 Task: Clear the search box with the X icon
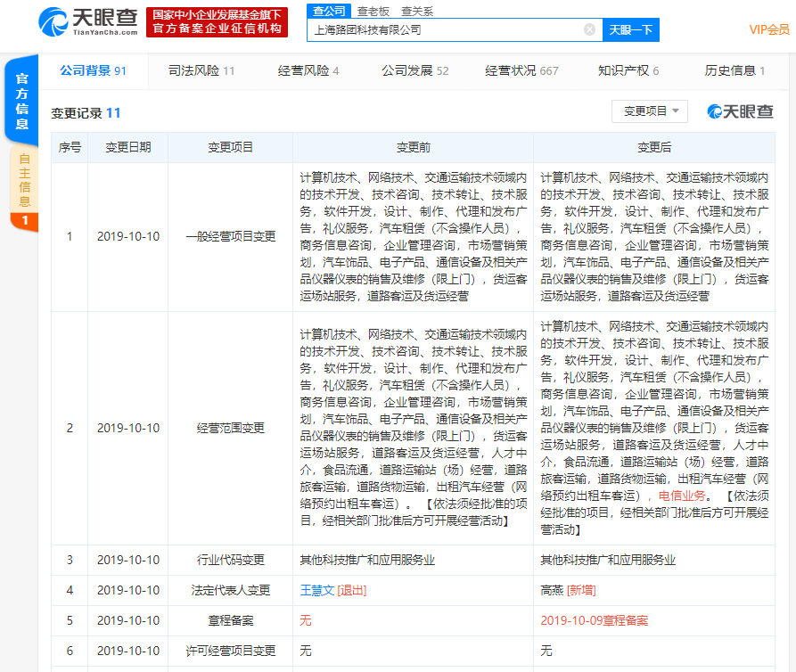click(x=589, y=29)
